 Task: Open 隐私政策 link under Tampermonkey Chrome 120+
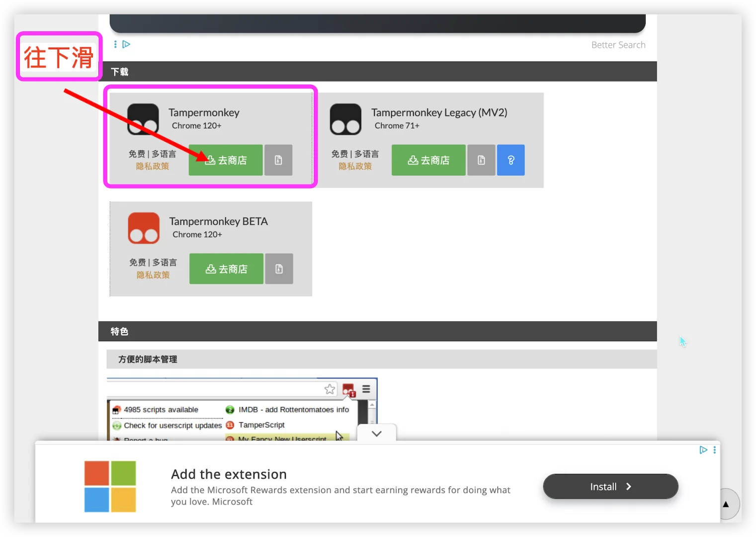[153, 166]
